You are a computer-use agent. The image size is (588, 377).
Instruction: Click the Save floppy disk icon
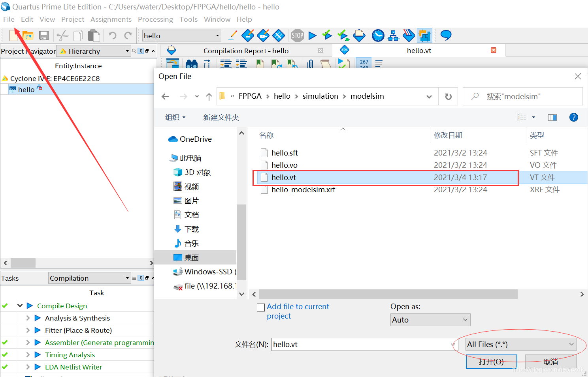(x=44, y=36)
